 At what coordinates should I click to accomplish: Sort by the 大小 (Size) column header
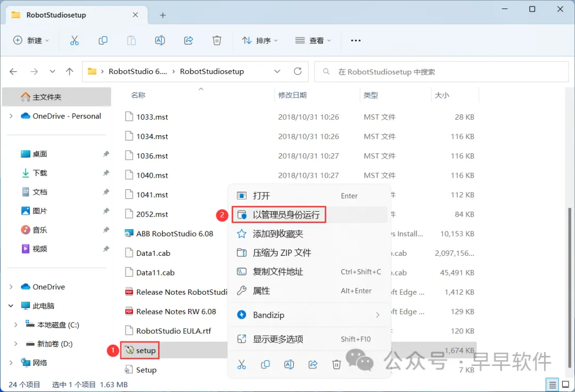point(442,95)
